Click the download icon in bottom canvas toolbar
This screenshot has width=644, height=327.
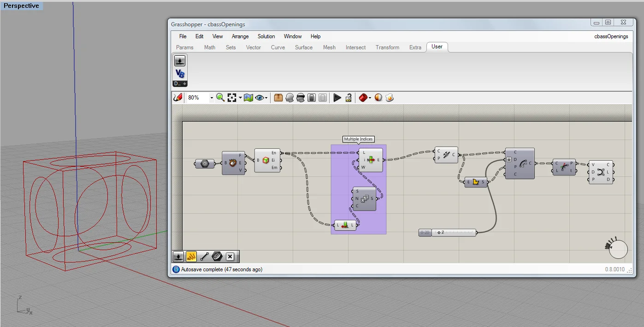coord(178,257)
